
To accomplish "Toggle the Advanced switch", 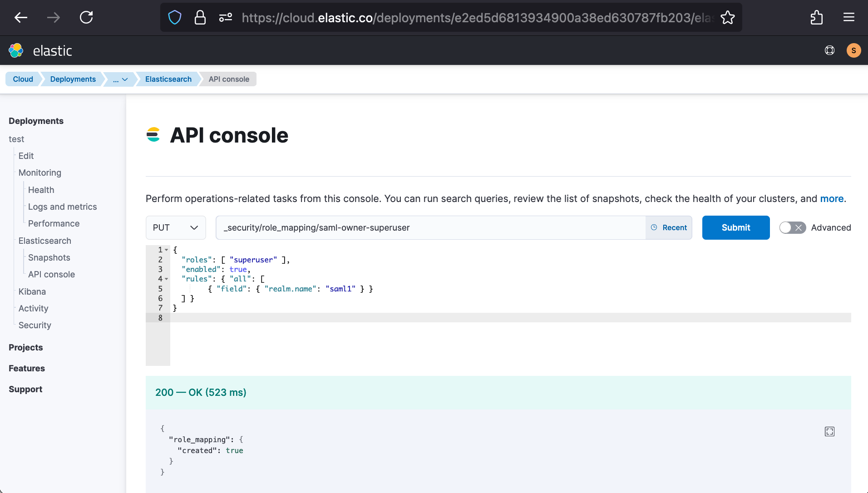I will point(792,227).
